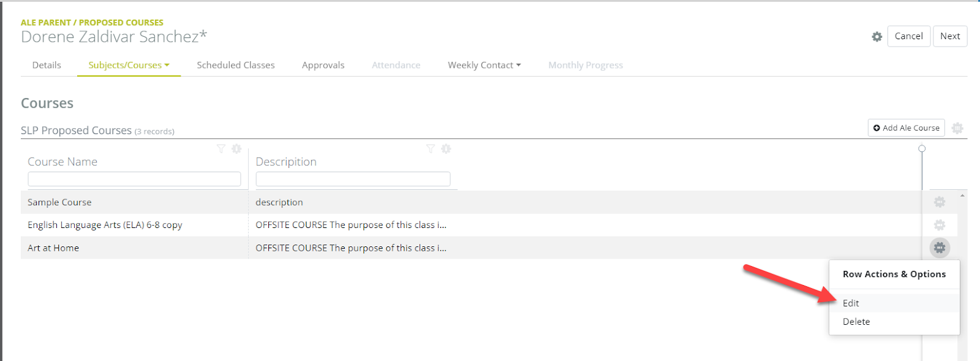
Task: Click the Cancel button
Action: [909, 36]
